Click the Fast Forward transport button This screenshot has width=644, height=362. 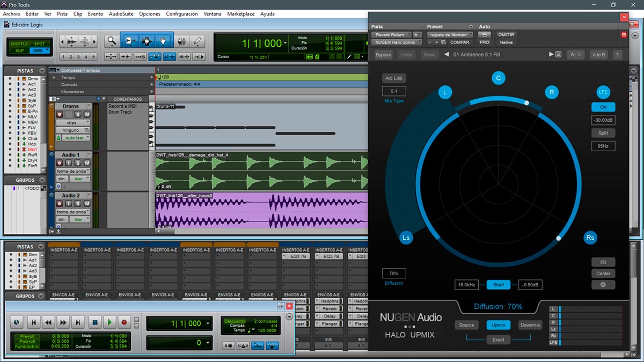(63, 322)
